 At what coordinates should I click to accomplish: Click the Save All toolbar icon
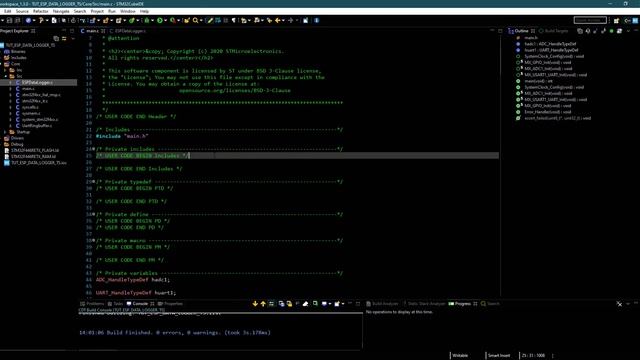coord(17,20)
